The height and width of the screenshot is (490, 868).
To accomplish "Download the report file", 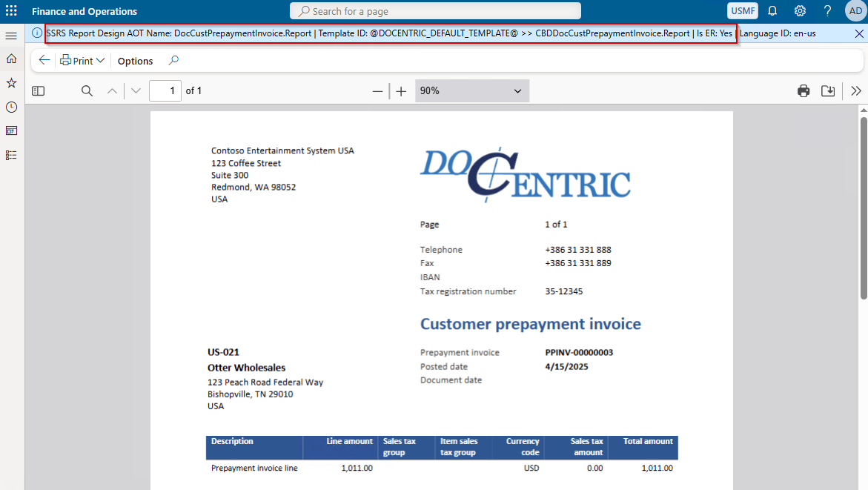I will point(827,90).
